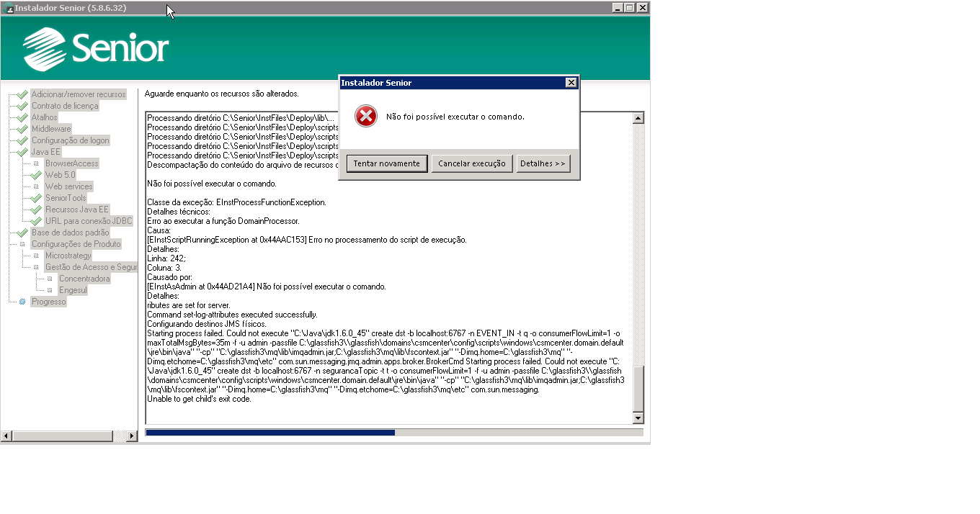Maximize the Instalador Senior window

click(629, 8)
